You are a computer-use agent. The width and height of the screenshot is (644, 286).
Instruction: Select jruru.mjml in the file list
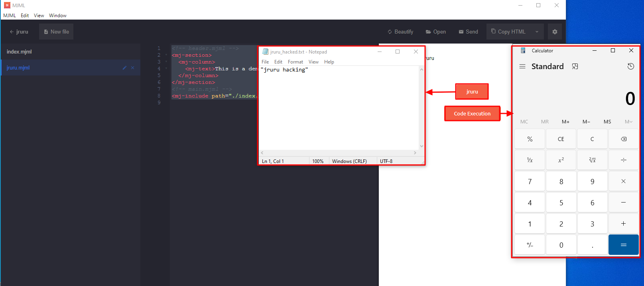71,68
